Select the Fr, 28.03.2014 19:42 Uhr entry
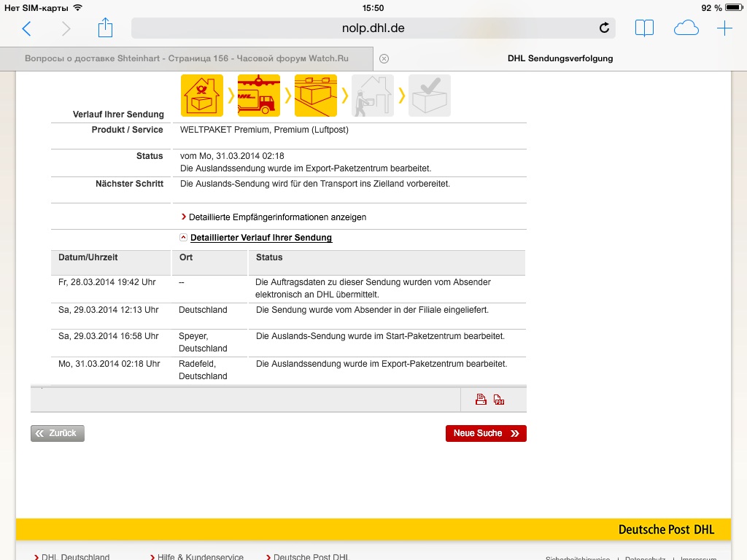The image size is (747, 560). pos(107,282)
